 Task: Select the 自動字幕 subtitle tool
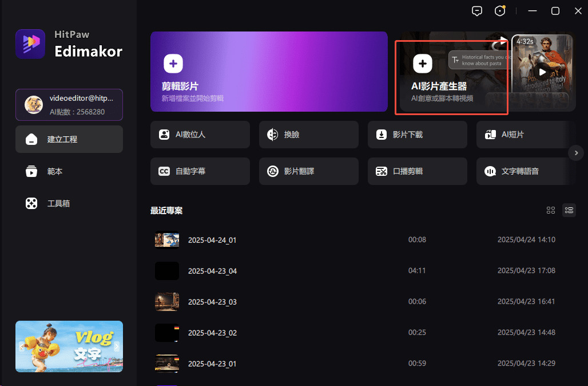[x=200, y=171]
